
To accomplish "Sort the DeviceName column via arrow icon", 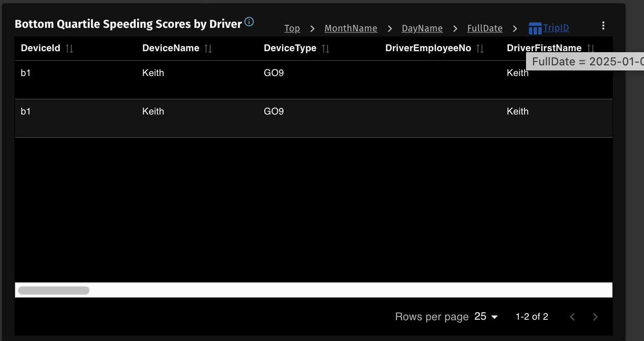I will [208, 49].
